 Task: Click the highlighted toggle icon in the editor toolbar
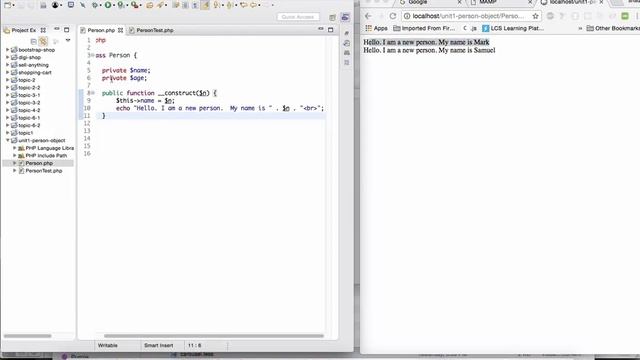[x=206, y=5]
